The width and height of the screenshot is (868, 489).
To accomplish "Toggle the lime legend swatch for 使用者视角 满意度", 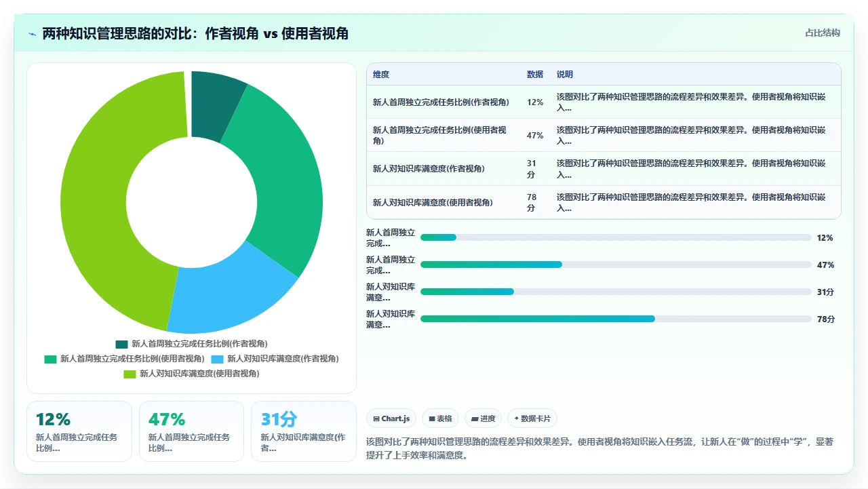I will (130, 374).
